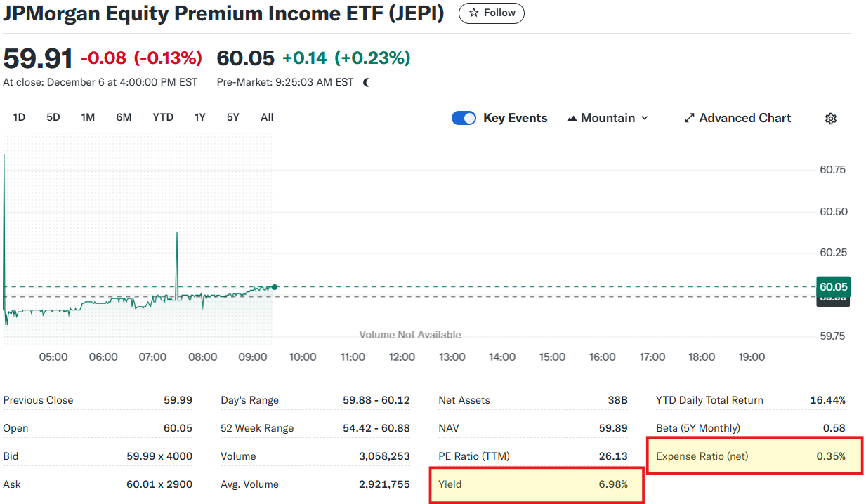Click the Follow star button

point(492,13)
